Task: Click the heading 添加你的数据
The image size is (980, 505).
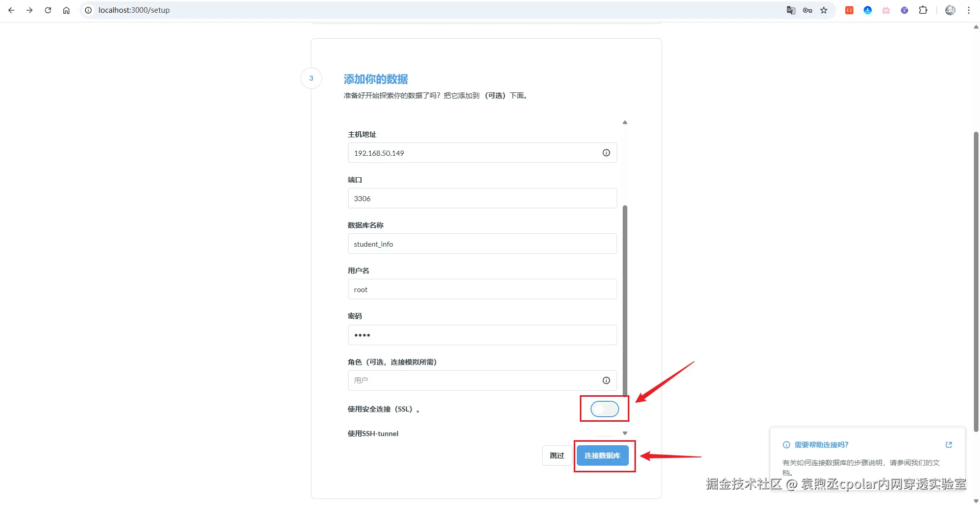Action: pyautogui.click(x=376, y=79)
